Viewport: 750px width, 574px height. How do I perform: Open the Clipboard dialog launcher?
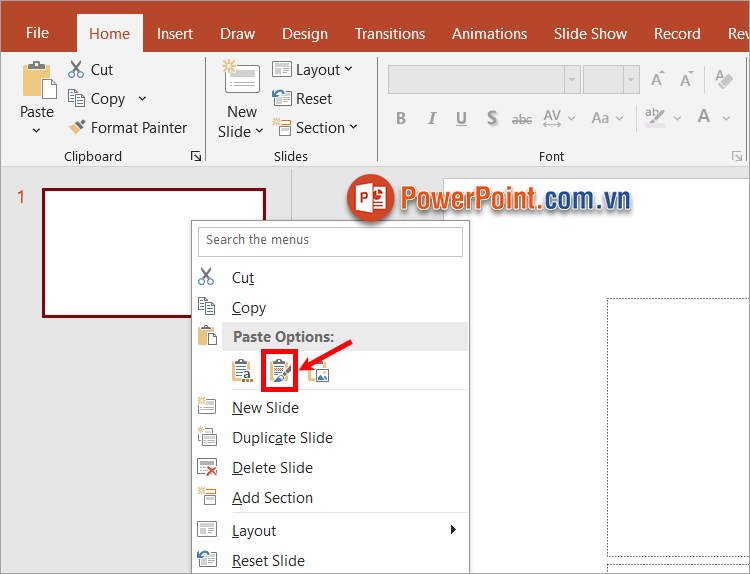tap(196, 156)
